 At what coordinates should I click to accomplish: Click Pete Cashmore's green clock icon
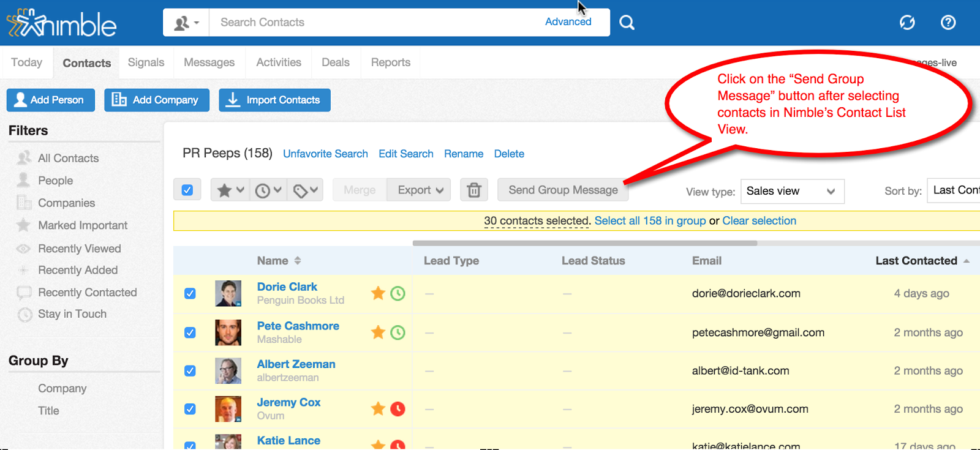(x=398, y=332)
